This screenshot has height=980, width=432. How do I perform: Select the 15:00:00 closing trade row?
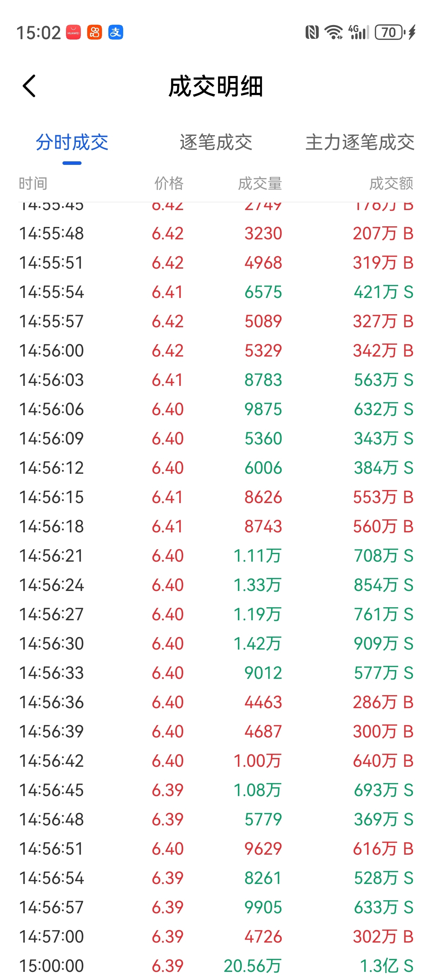[216, 966]
